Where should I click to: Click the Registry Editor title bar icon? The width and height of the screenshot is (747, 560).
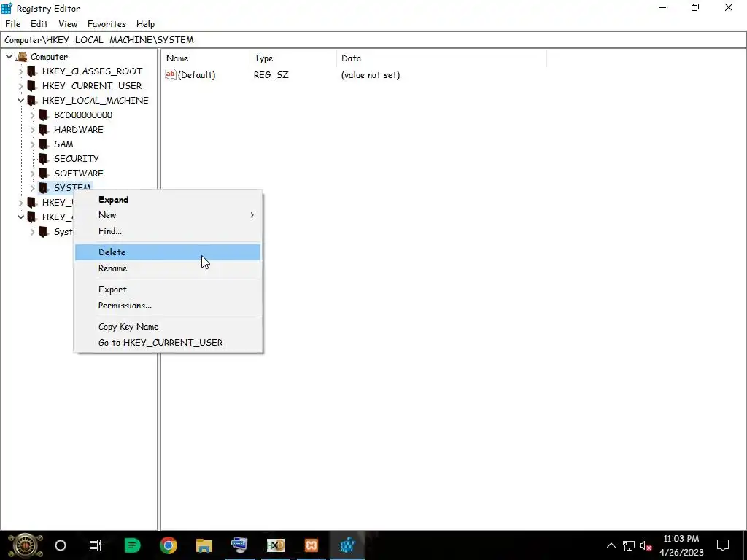[x=7, y=8]
